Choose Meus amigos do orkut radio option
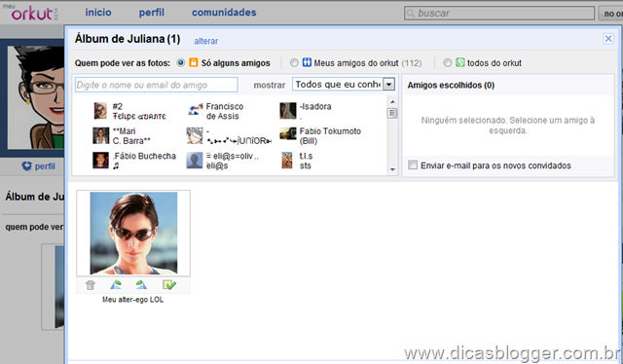This screenshot has height=364, width=623. click(294, 63)
